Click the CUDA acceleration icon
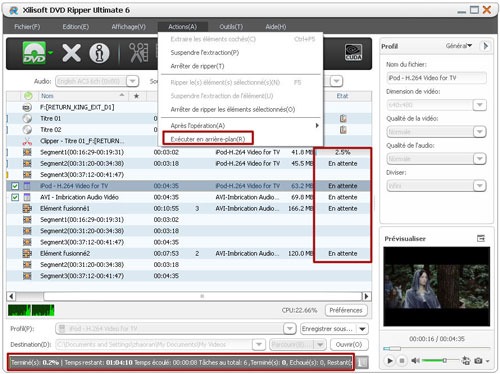The image size is (500, 374). click(353, 52)
